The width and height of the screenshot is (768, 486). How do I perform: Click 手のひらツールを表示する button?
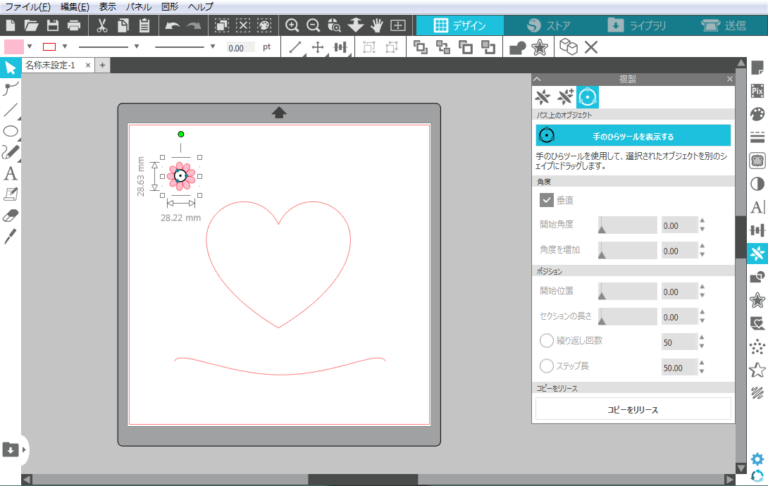[633, 136]
